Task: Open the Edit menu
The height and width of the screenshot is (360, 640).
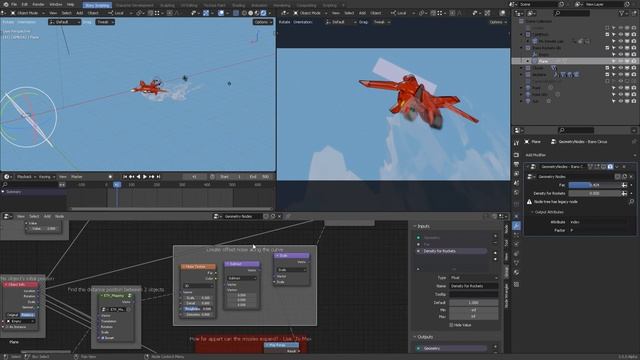Action: (x=24, y=4)
